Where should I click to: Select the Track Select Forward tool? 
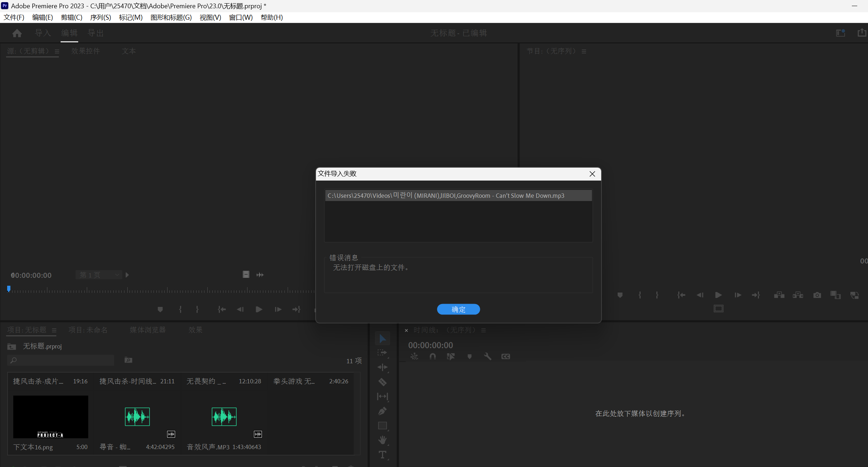coord(382,352)
